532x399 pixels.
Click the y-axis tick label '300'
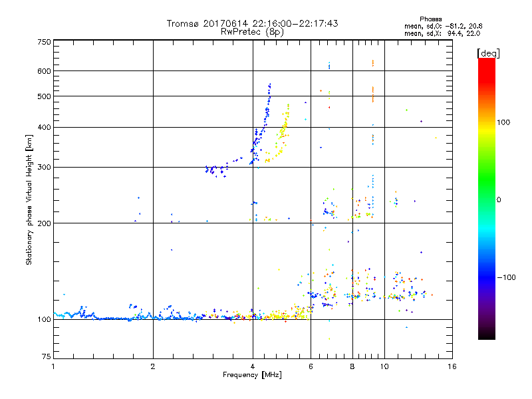click(x=44, y=167)
